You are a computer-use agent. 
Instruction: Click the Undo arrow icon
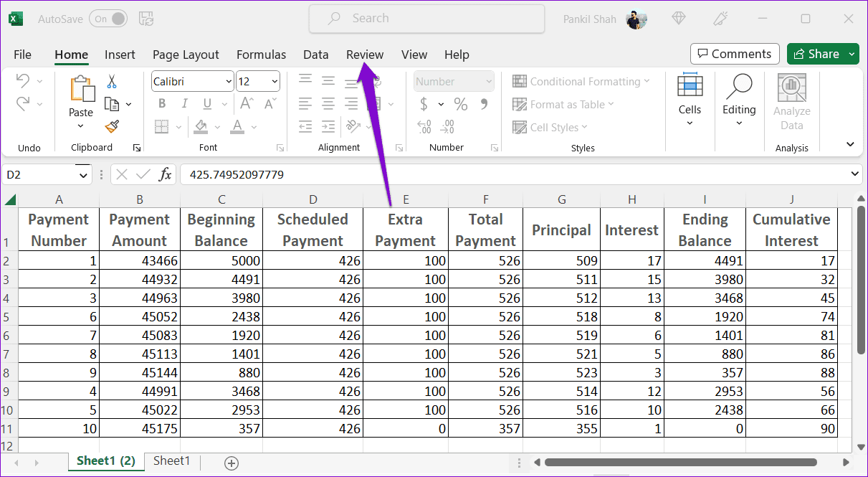click(x=23, y=80)
